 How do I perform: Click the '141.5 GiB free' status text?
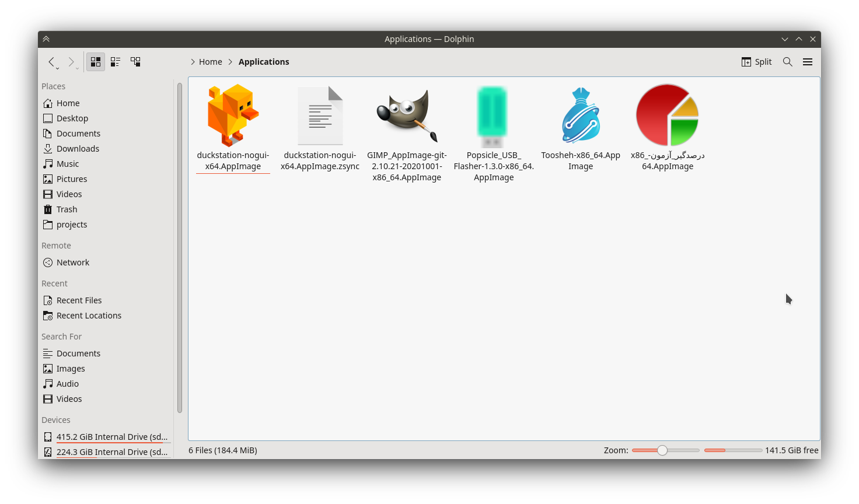coord(792,450)
